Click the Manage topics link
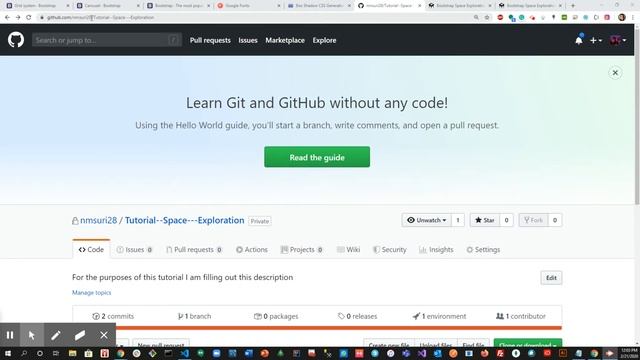Screen dimensions: 640x360 click(x=91, y=293)
